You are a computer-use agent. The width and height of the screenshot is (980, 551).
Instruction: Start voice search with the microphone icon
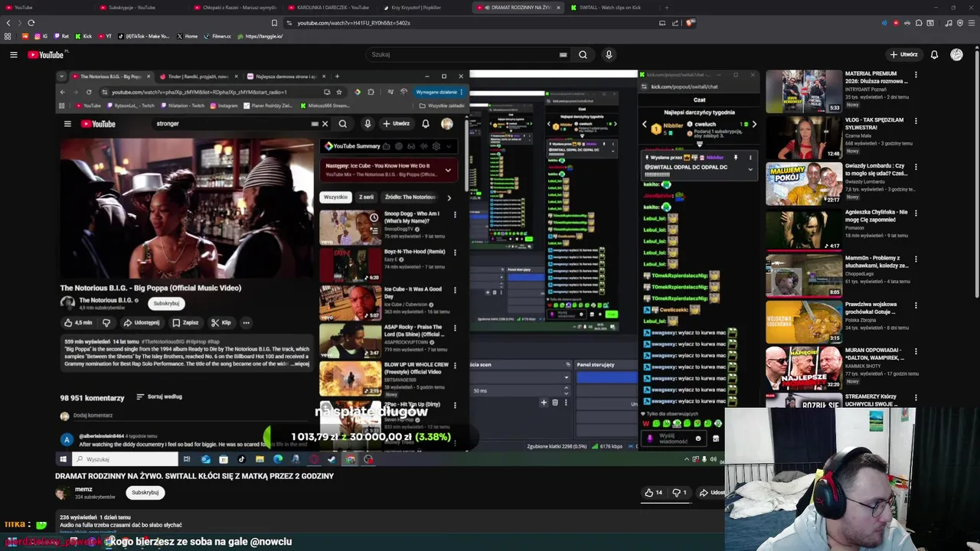[609, 54]
